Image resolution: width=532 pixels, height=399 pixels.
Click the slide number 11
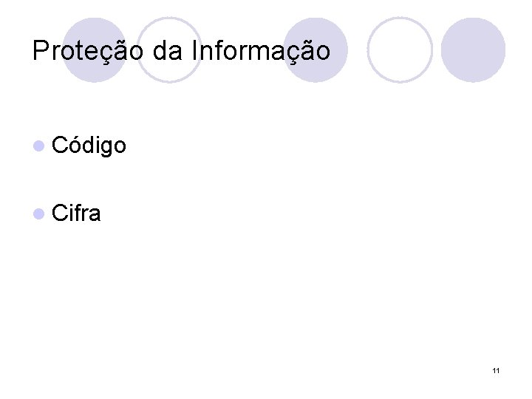(496, 369)
